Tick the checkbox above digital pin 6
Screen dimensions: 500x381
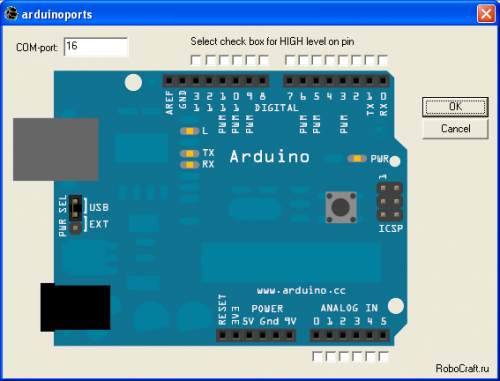[x=303, y=60]
